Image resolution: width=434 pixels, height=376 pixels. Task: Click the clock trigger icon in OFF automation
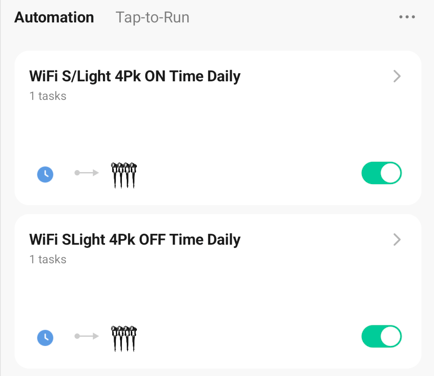[45, 337]
